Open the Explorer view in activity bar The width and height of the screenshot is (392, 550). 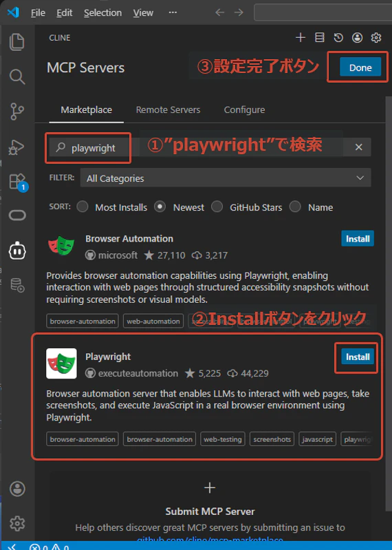pos(17,42)
